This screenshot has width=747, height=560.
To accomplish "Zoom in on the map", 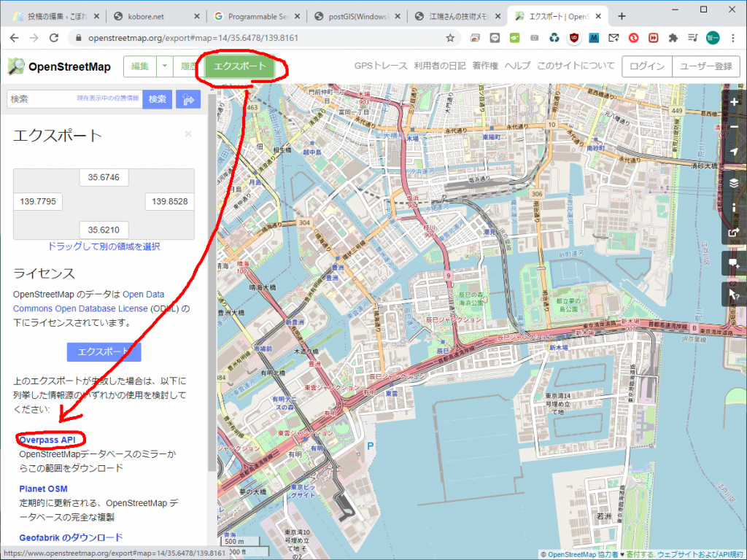I will pos(734,102).
